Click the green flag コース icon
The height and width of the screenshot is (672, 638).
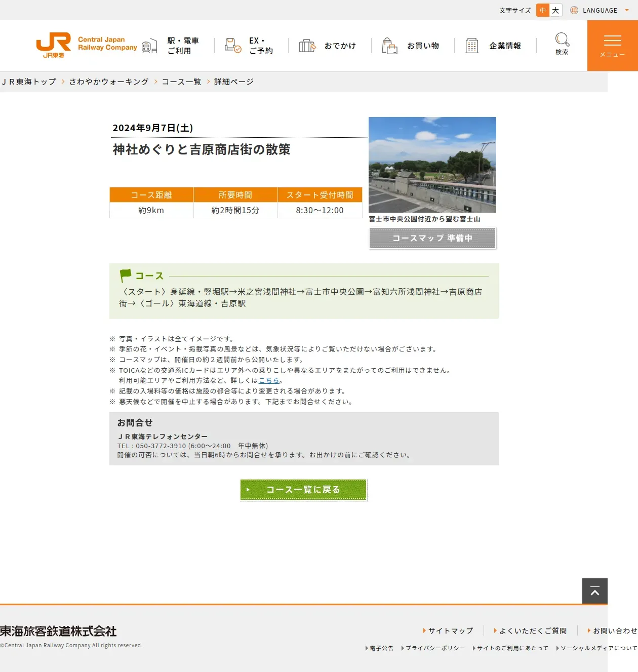[x=126, y=275]
